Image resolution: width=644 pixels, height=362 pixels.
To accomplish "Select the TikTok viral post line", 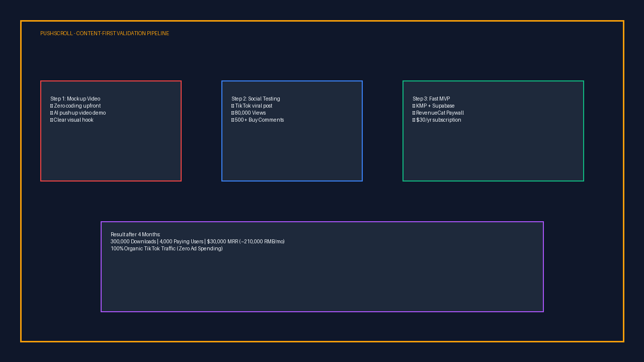I will [252, 106].
